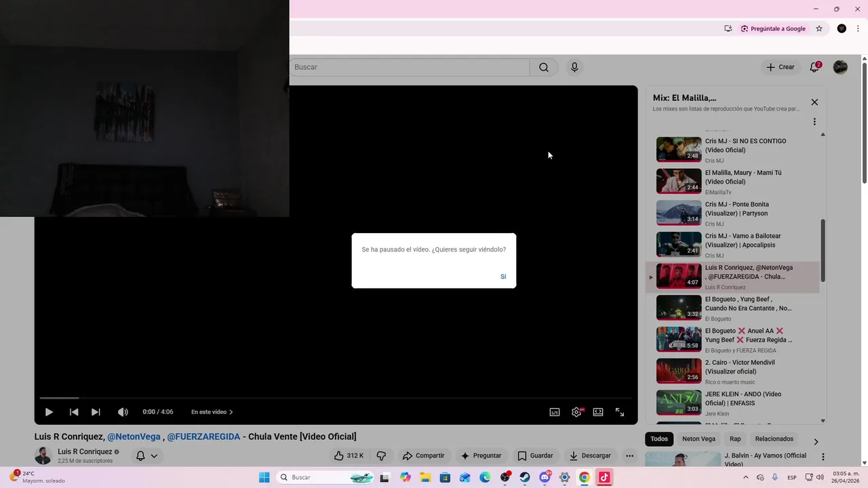Skip to the next video
This screenshot has height=488, width=868.
coord(96,412)
